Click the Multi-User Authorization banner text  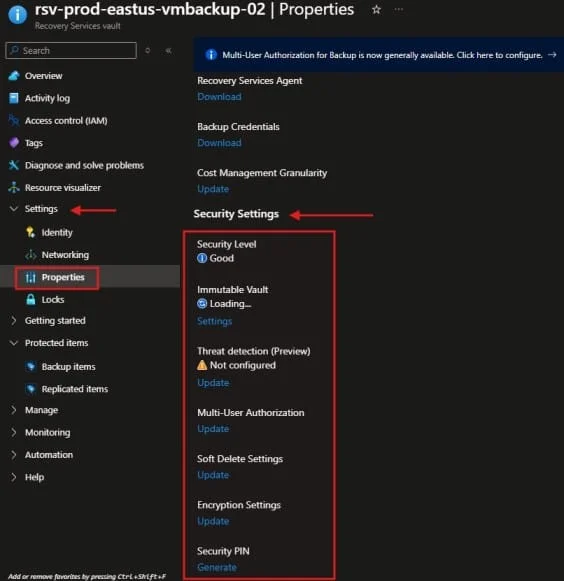point(382,55)
